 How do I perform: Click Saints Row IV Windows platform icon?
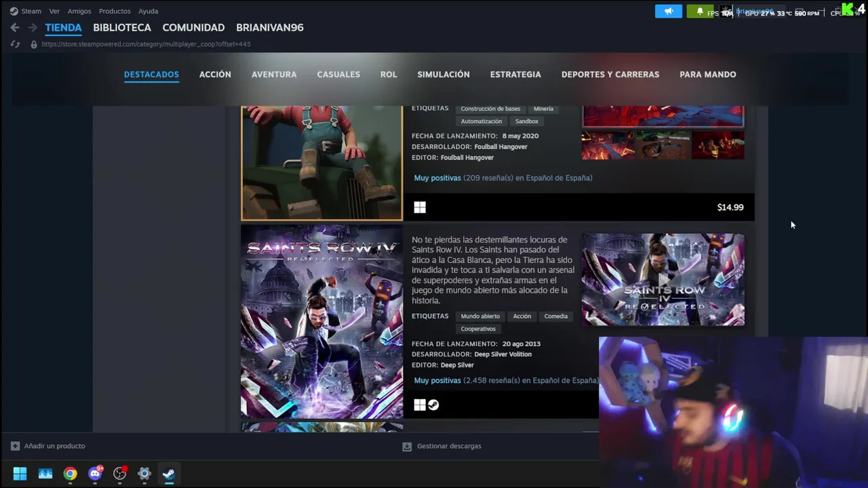coord(420,405)
